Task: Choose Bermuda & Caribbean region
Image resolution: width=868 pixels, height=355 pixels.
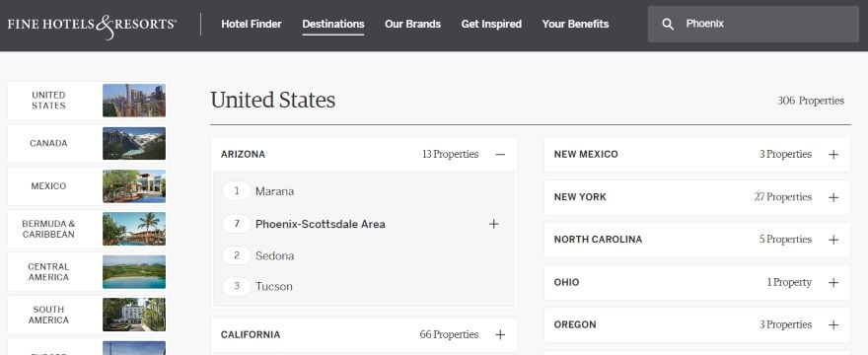Action: 88,230
